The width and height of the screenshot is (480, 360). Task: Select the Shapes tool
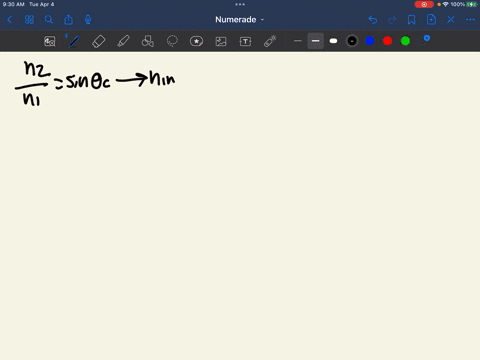(x=148, y=41)
